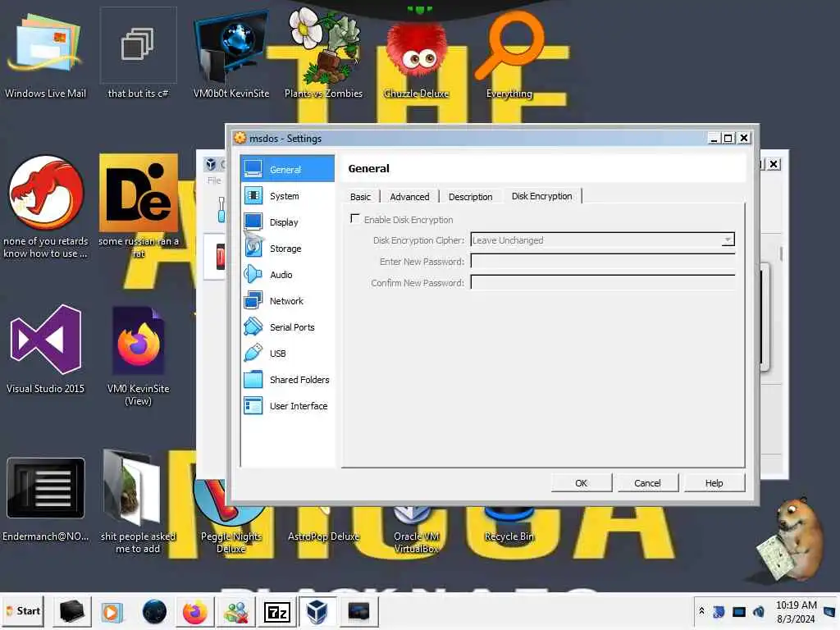Confirm settings with the OK button
The height and width of the screenshot is (630, 840).
click(x=582, y=482)
